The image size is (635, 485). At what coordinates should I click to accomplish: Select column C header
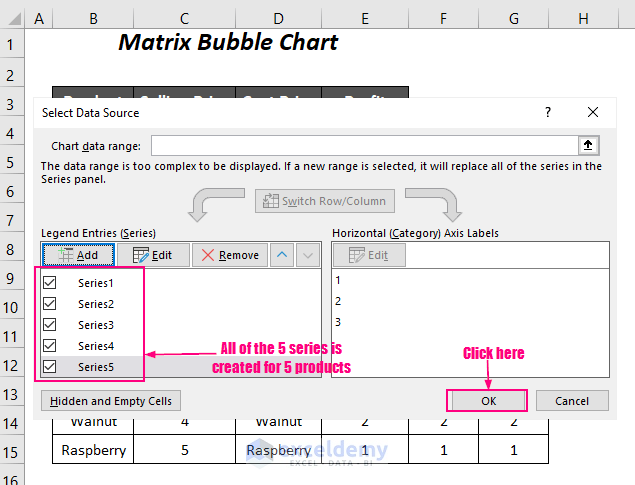[x=184, y=19]
